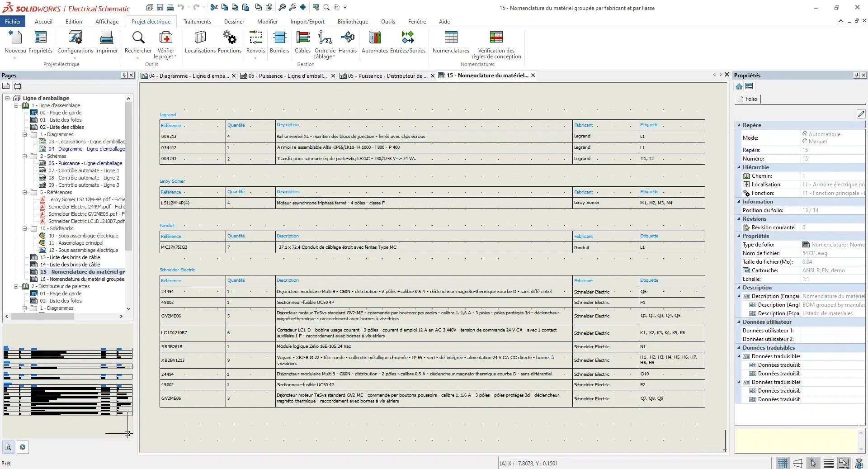Click the Vérification des règles de conception icon
This screenshot has height=469, width=868.
click(496, 38)
